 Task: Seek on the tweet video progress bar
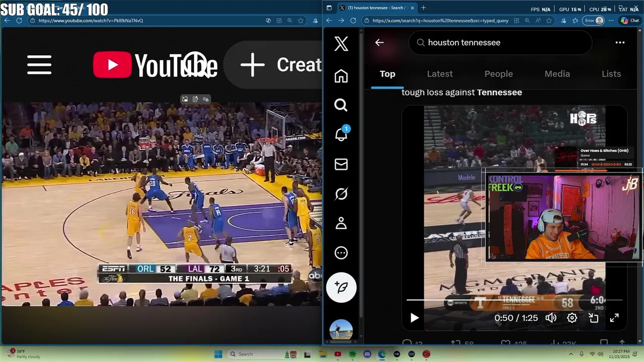[x=514, y=300]
